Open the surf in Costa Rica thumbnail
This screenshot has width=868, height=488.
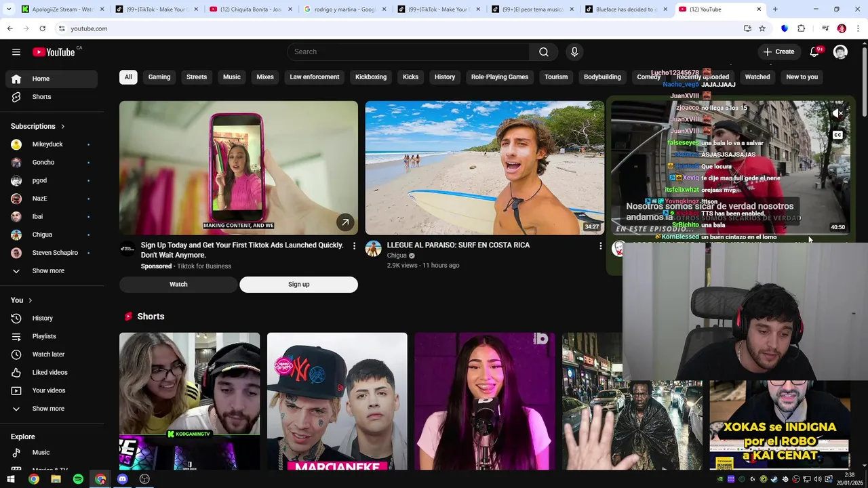click(484, 168)
